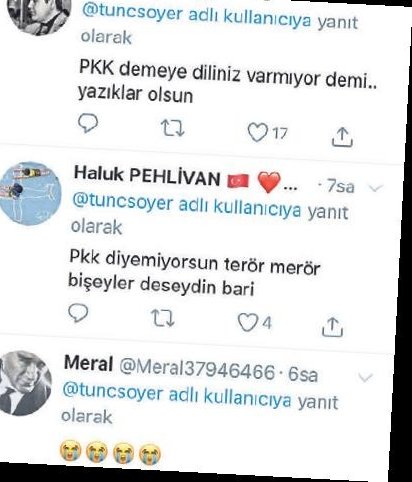Open Meral's crying emoji tweet

[111, 452]
